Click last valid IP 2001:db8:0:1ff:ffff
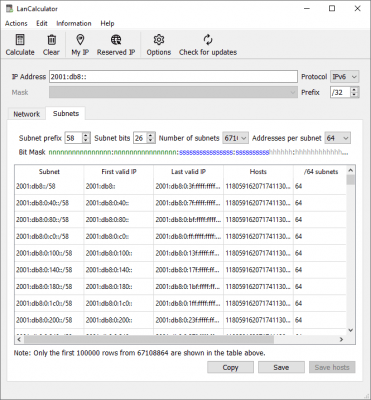 pyautogui.click(x=188, y=303)
